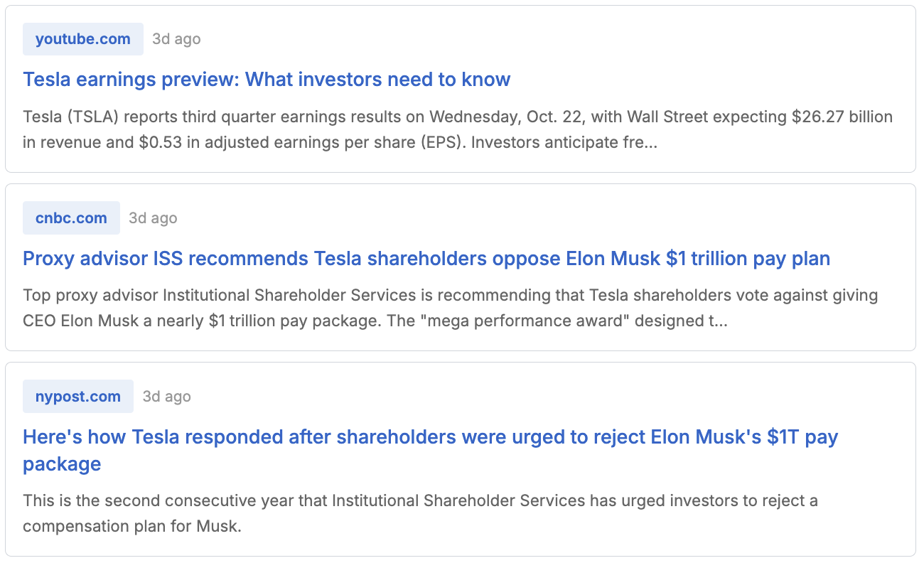Click the nypost.com source badge
Viewport: 924px width, 563px height.
pyautogui.click(x=77, y=397)
